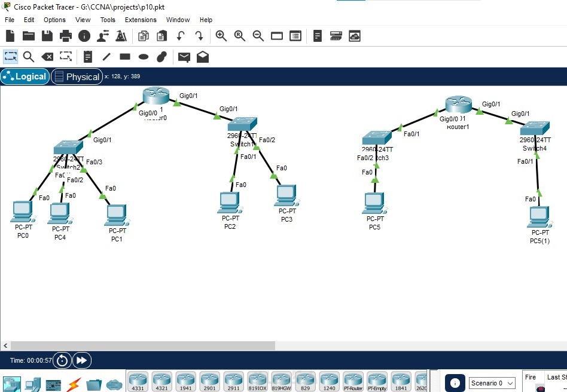Click the Undo arrow icon
This screenshot has height=392, width=567.
181,36
